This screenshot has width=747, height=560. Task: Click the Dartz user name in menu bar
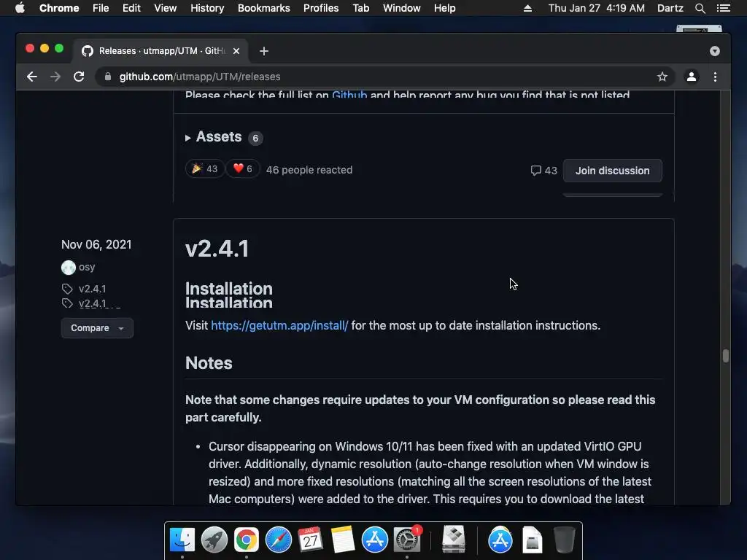pyautogui.click(x=670, y=8)
